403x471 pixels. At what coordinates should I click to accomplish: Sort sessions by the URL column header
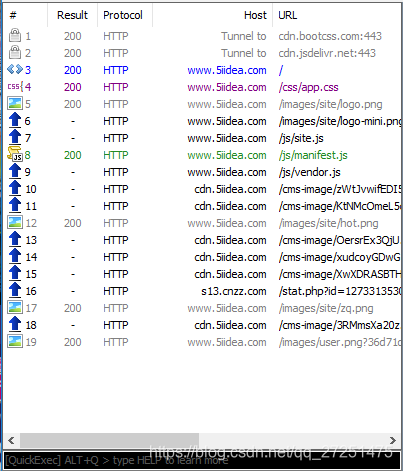(337, 15)
